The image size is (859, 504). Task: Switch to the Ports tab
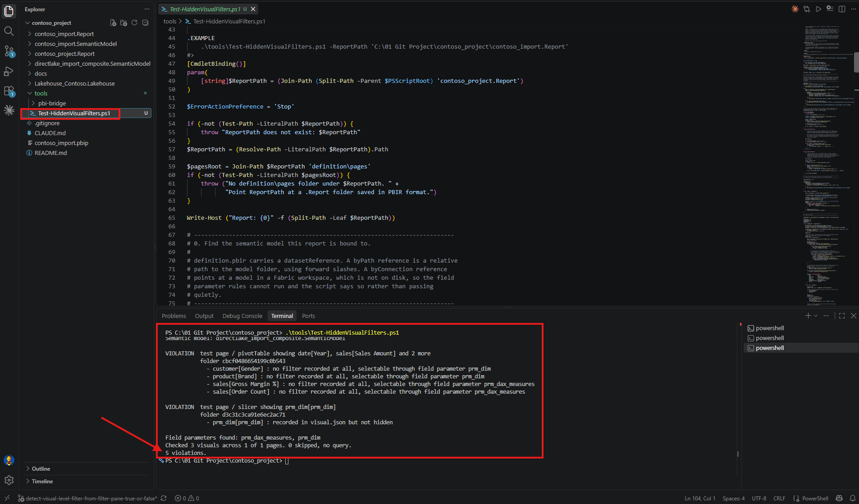tap(308, 316)
